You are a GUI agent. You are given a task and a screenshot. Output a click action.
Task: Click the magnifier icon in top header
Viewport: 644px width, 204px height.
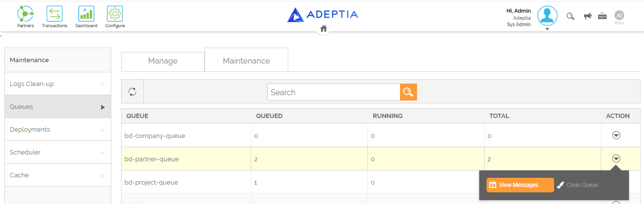(571, 16)
